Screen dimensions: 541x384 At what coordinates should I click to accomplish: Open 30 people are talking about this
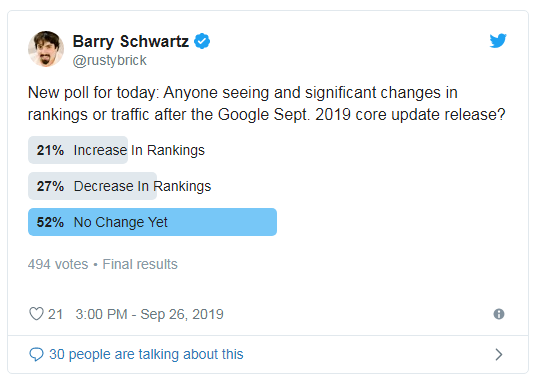146,354
